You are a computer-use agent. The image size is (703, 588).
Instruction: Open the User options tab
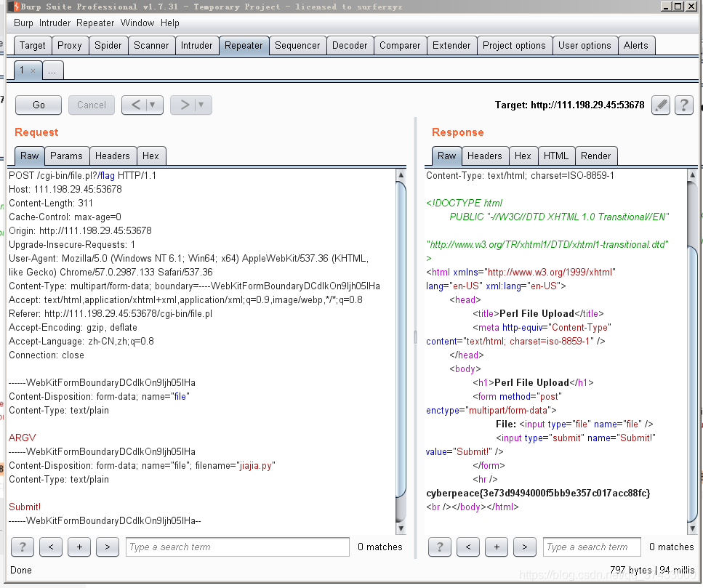[585, 45]
